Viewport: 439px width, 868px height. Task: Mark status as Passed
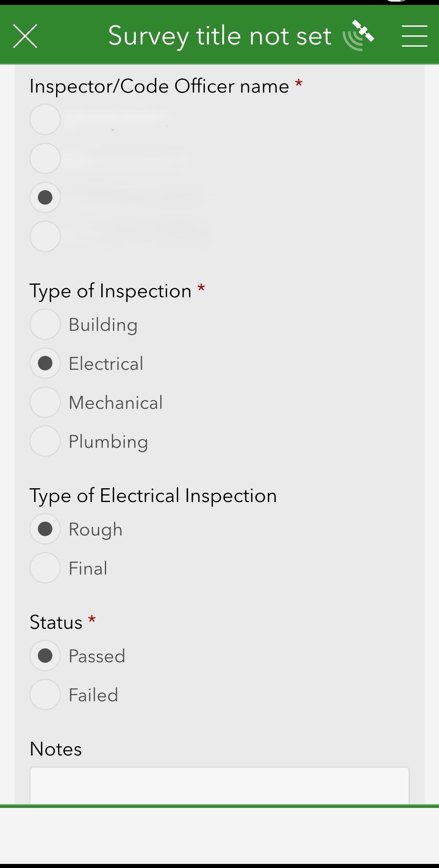pyautogui.click(x=45, y=656)
